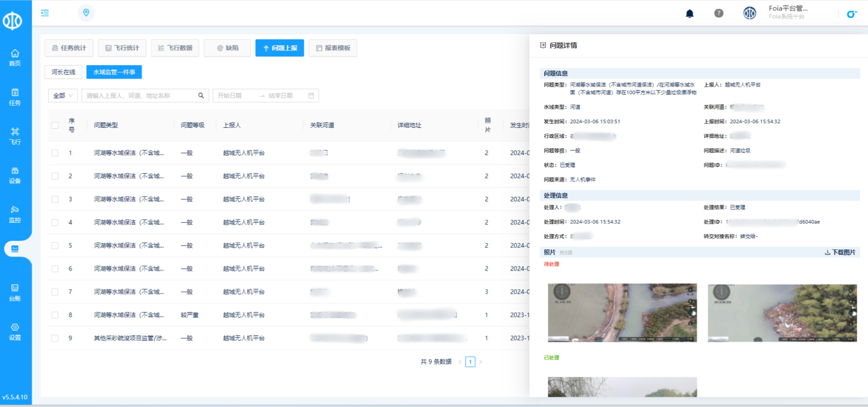Click the 下载图片 download button

click(840, 253)
